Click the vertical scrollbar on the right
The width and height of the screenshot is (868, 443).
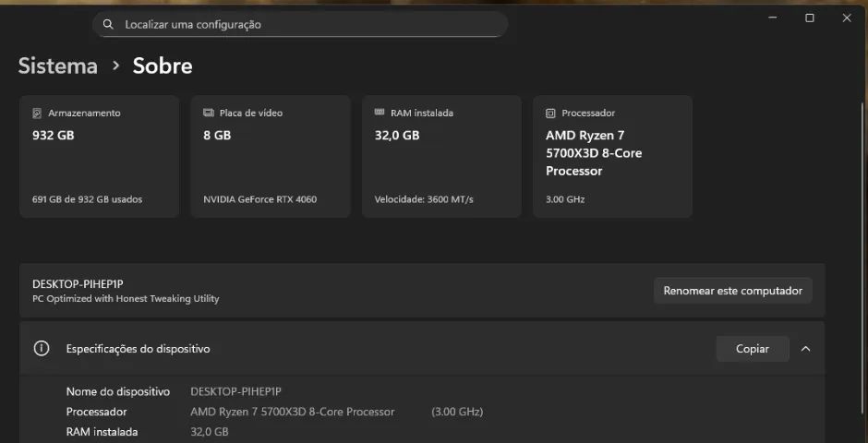862,257
